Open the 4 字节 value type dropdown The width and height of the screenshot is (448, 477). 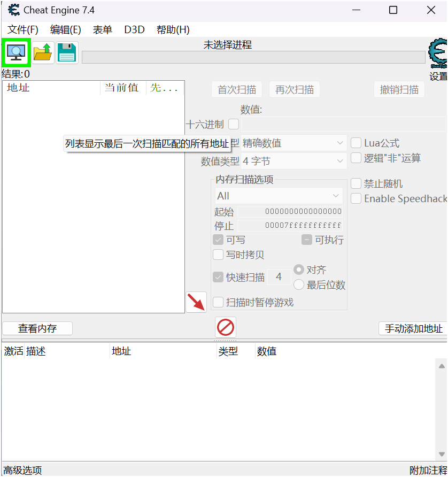click(294, 161)
